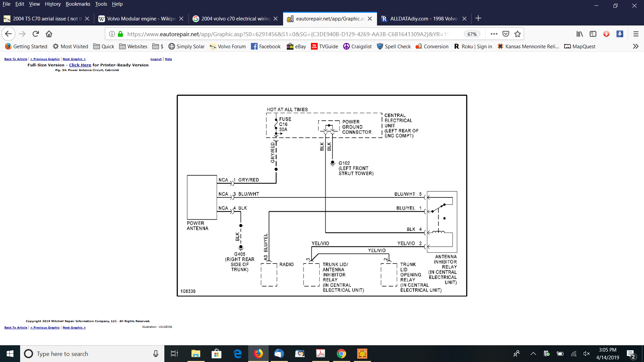The width and height of the screenshot is (644, 362).
Task: Reload the current page
Action: tap(36, 34)
